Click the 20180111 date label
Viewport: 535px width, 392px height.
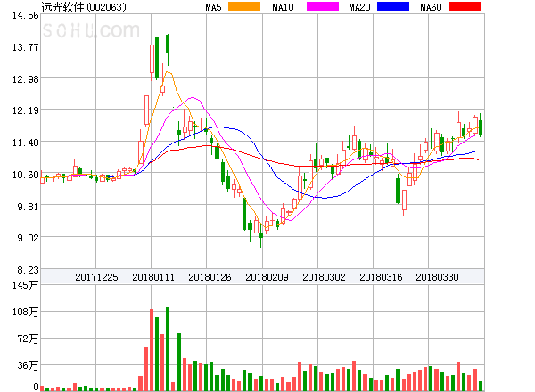pos(153,277)
